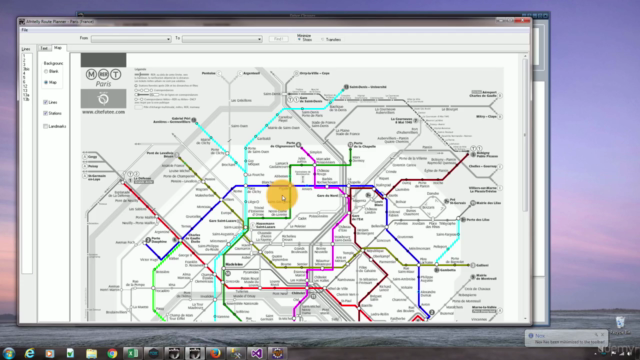Open Google Chrome from the taskbar
The height and width of the screenshot is (360, 640).
click(x=112, y=353)
